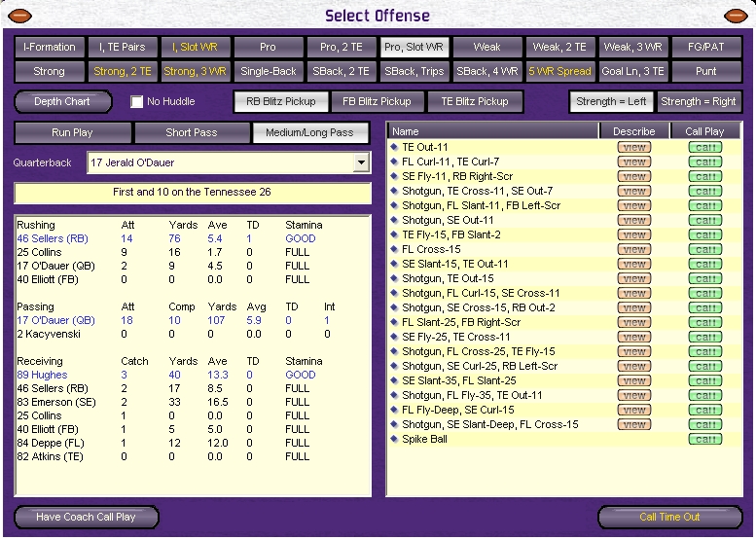Choose the 5 WR Spread formation
The height and width of the screenshot is (540, 756).
pyautogui.click(x=559, y=71)
